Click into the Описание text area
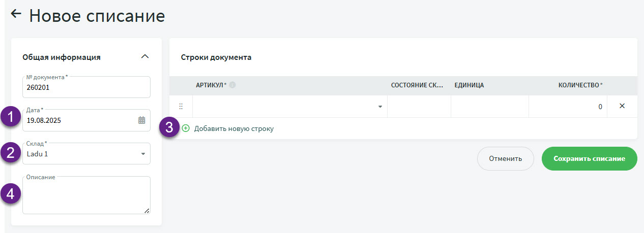The height and width of the screenshot is (233, 644). pyautogui.click(x=86, y=196)
